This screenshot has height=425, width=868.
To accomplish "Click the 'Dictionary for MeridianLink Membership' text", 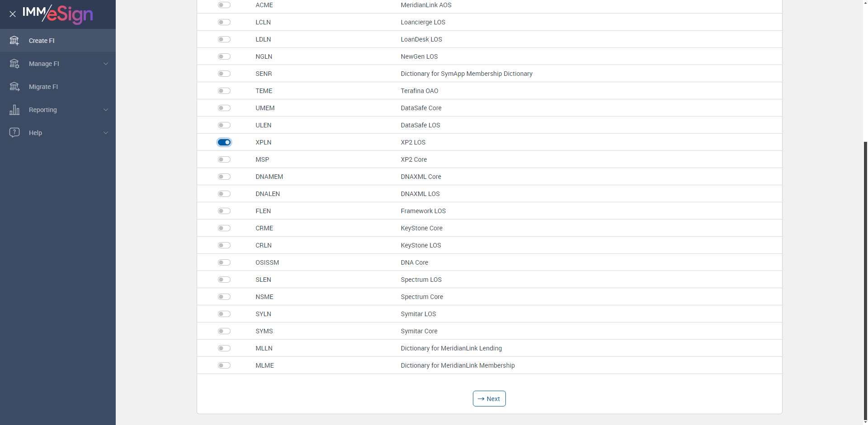I will (458, 365).
